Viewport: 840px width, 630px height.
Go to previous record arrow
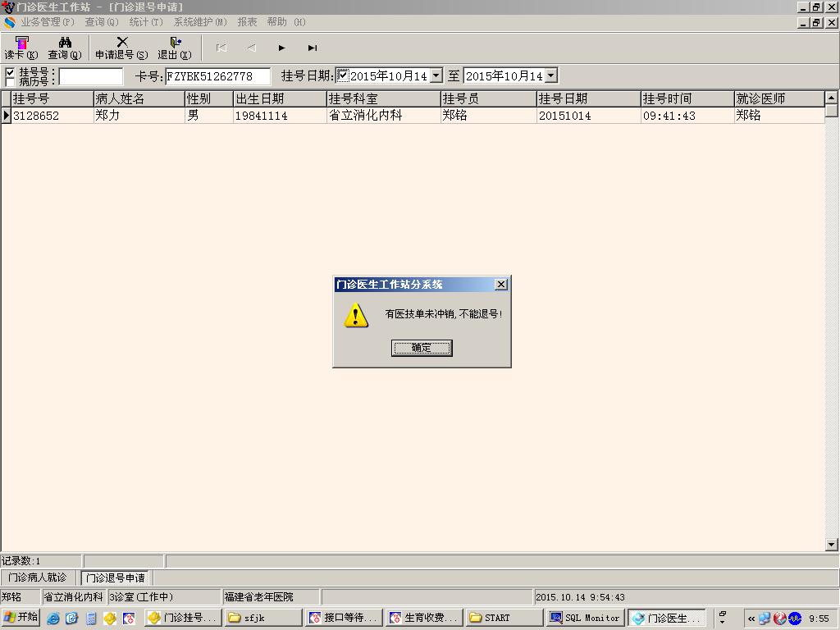(252, 48)
